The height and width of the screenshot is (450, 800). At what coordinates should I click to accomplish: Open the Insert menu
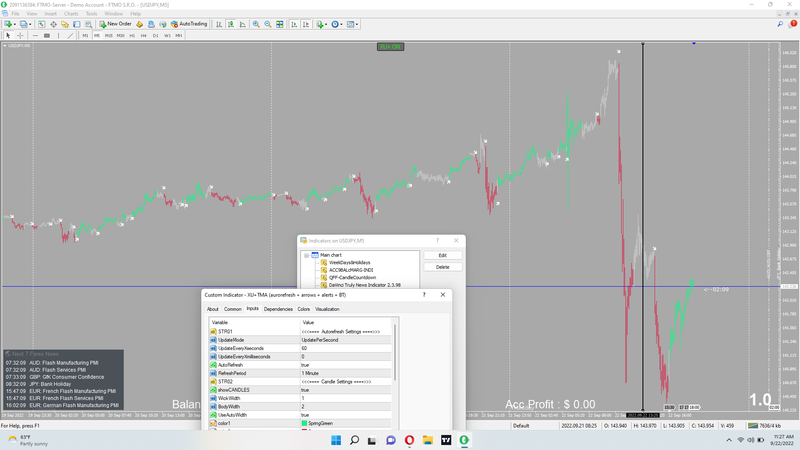[50, 13]
